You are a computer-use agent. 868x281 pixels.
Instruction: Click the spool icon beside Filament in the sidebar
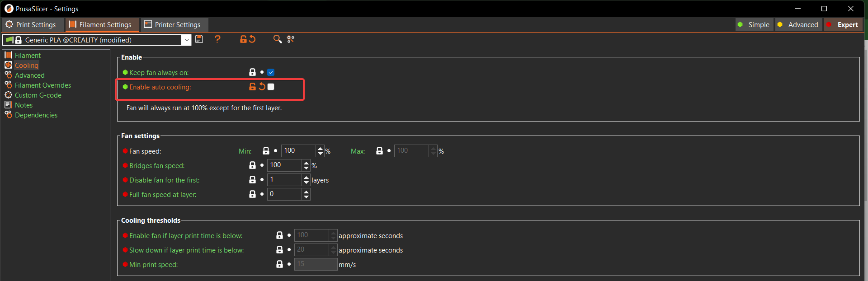pyautogui.click(x=8, y=55)
